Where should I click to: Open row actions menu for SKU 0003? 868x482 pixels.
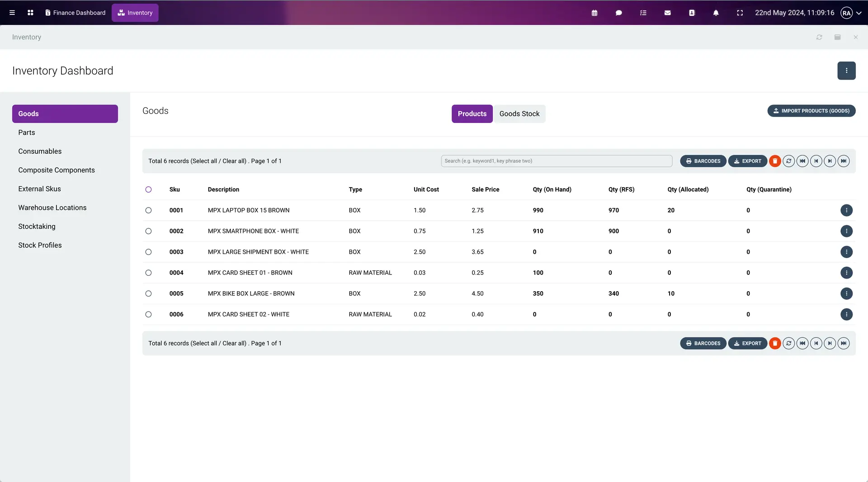[846, 252]
